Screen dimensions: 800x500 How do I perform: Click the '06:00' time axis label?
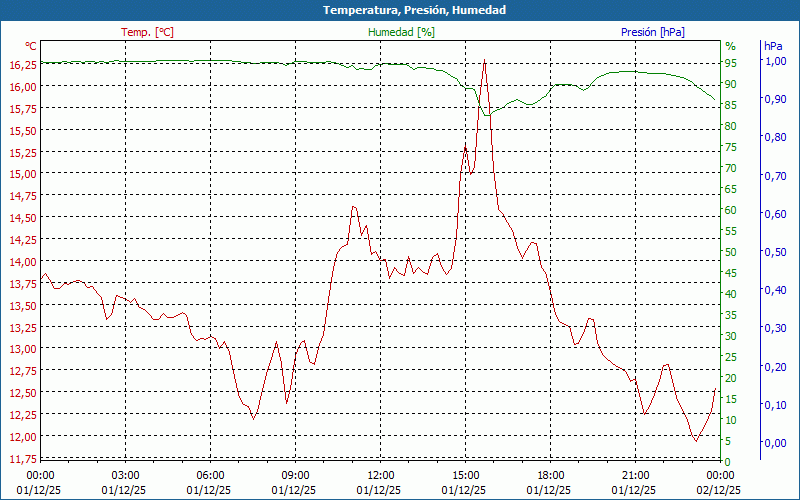[210, 476]
